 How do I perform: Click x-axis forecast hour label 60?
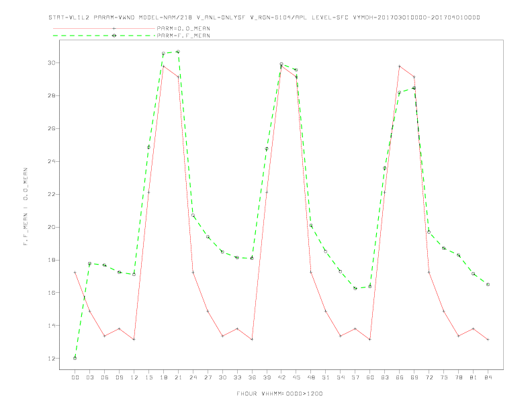click(370, 377)
